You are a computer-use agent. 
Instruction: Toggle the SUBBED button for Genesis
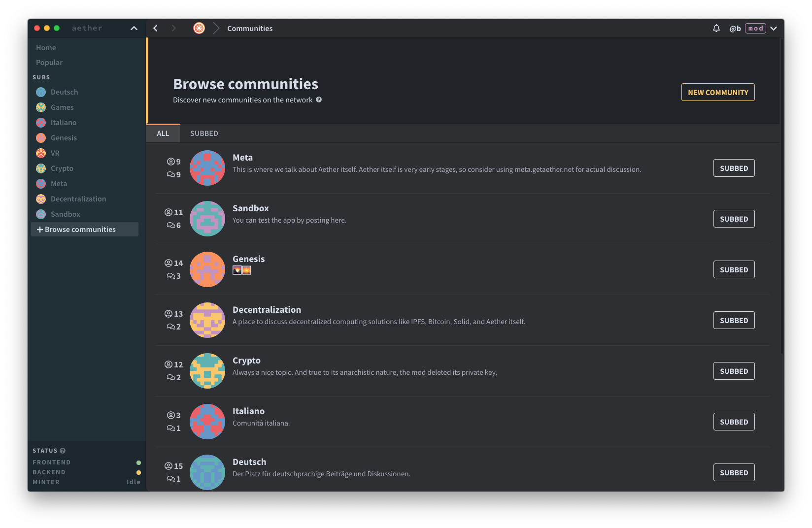coord(734,269)
